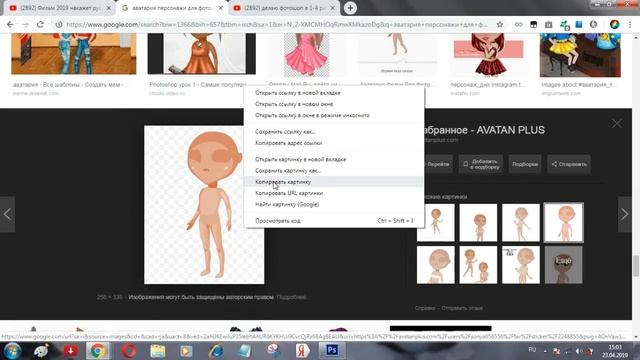Open the taskbar clock showing 15:03
640x360 pixels.
click(615, 351)
